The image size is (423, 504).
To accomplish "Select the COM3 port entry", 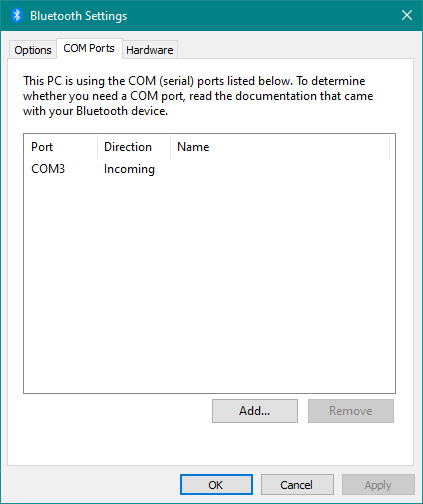I will click(48, 169).
